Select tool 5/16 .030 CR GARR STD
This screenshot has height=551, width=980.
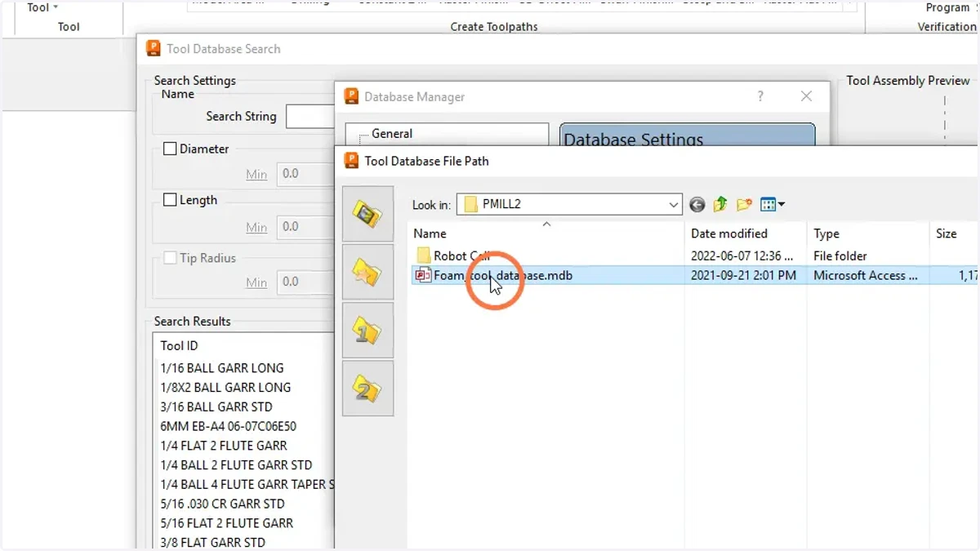[222, 504]
